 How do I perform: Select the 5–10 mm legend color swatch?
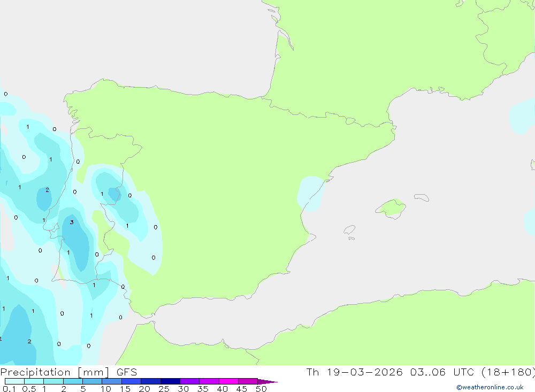(x=92, y=381)
